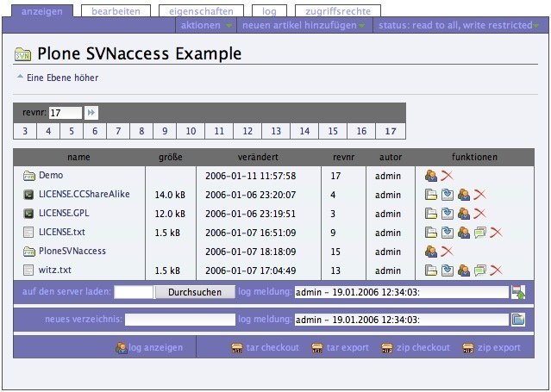Click the Durchsuchen browse button
The image size is (551, 392).
(x=194, y=292)
